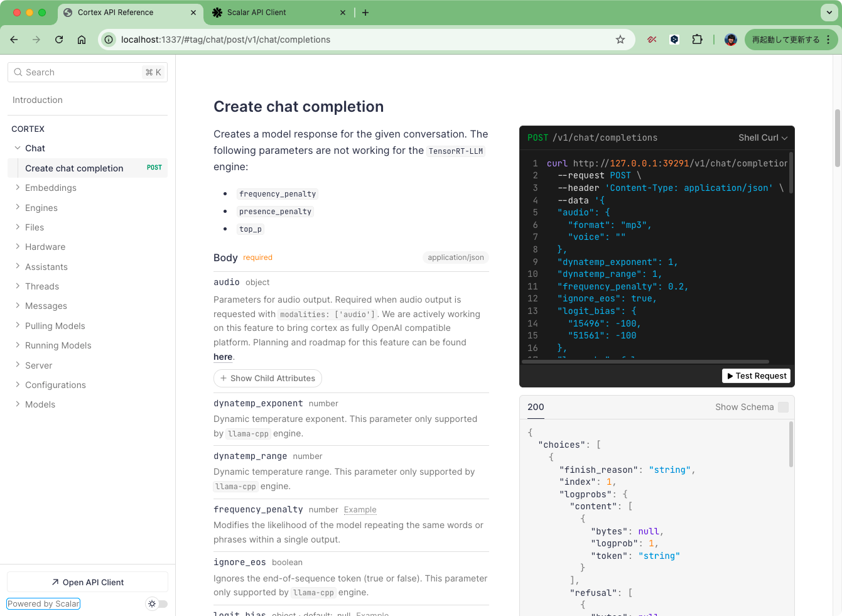Click the response JSON vertical scrollbar
This screenshot has height=616, width=842.
click(791, 444)
